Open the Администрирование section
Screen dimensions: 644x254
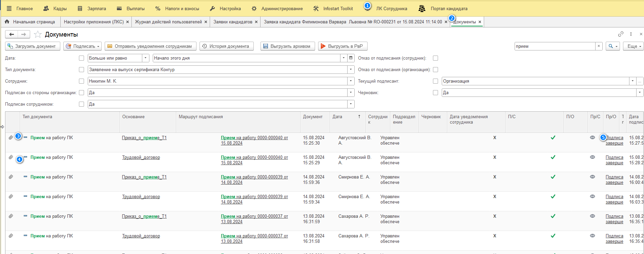(277, 8)
